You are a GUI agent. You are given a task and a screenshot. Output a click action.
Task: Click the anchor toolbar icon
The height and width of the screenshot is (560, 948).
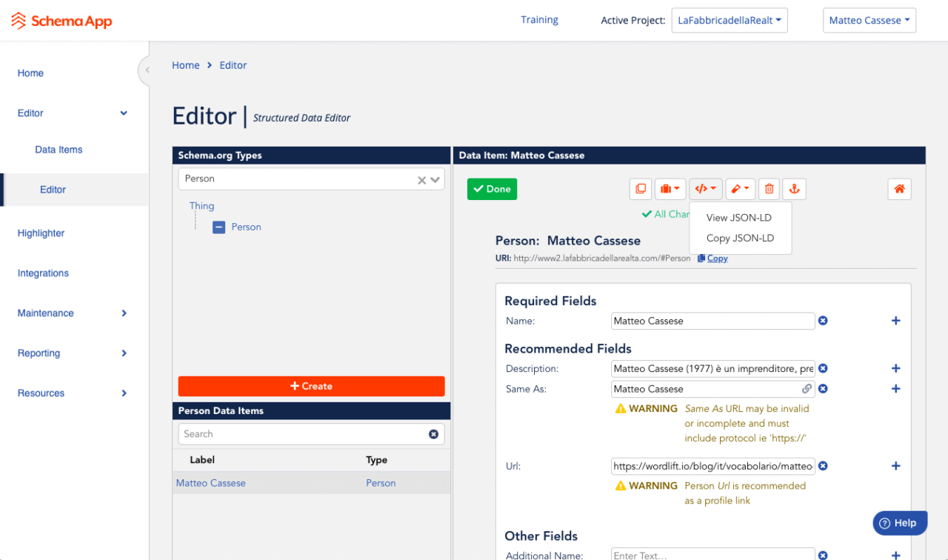pos(794,189)
